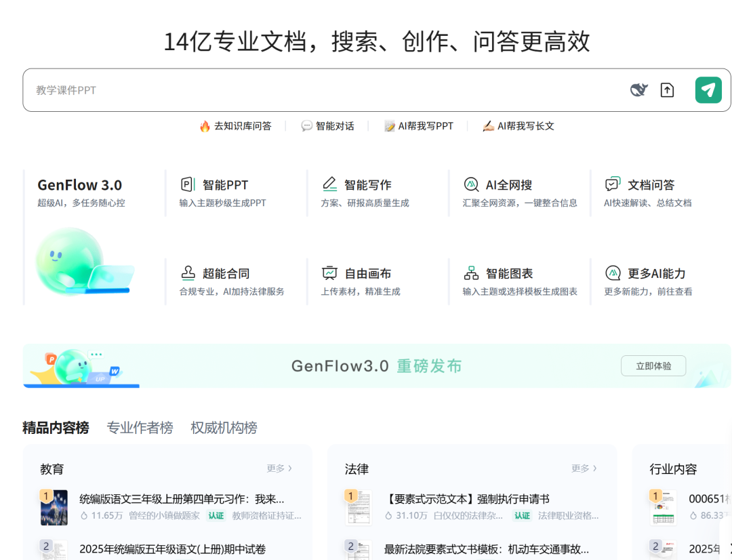Open thumbnail of rank 1 law document
The height and width of the screenshot is (560, 732).
359,507
